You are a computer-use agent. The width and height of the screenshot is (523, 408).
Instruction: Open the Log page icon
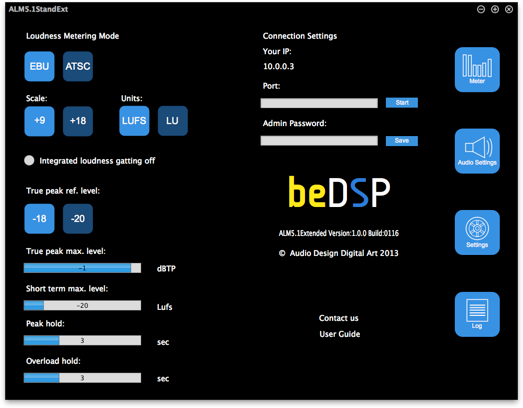477,314
